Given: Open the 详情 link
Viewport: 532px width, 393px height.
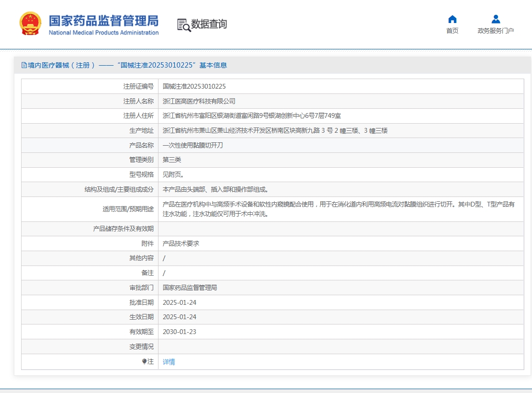Looking at the screenshot, I should pos(169,362).
